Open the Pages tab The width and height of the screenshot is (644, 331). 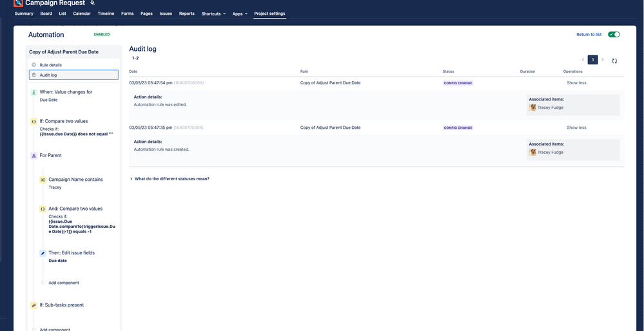(x=146, y=14)
